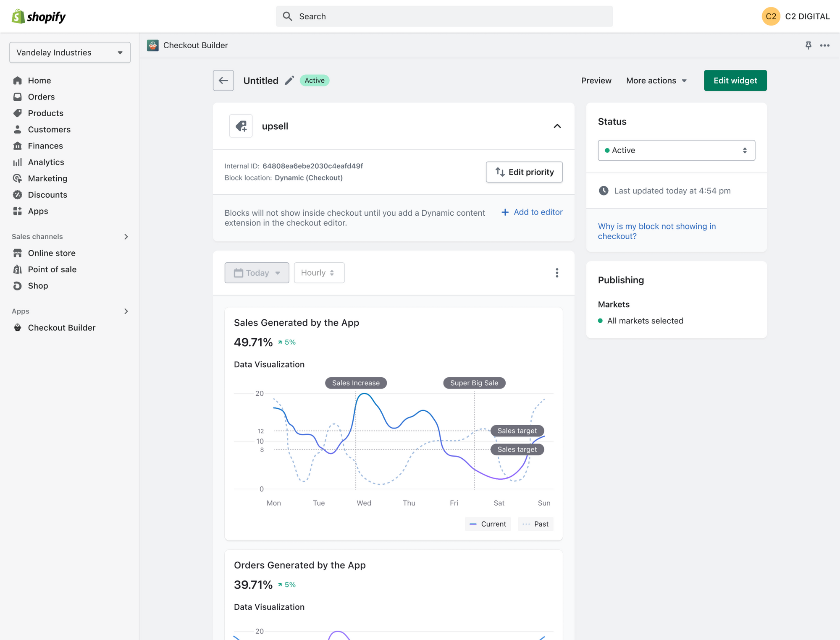The height and width of the screenshot is (640, 840).
Task: Toggle the Active badge on widget
Action: tap(314, 81)
